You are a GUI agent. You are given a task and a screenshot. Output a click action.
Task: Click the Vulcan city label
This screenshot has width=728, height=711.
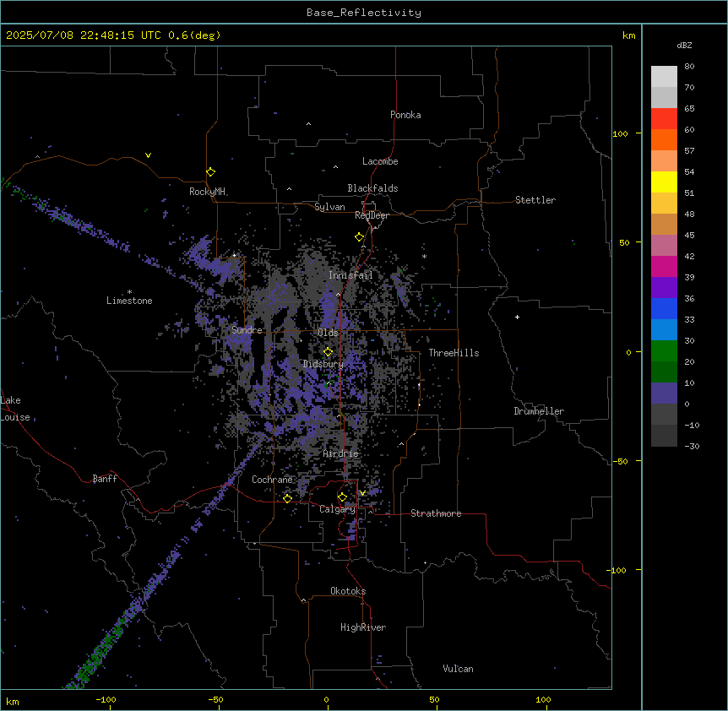(x=459, y=669)
